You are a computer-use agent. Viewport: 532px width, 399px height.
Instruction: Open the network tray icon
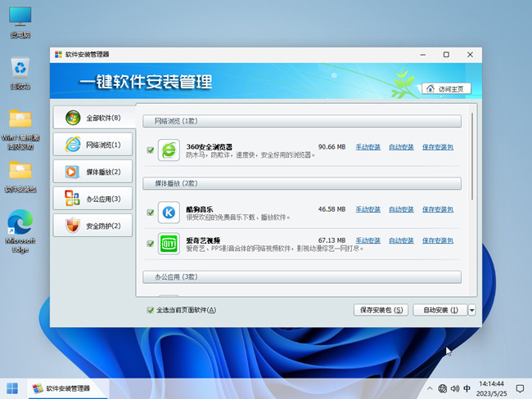coord(442,388)
